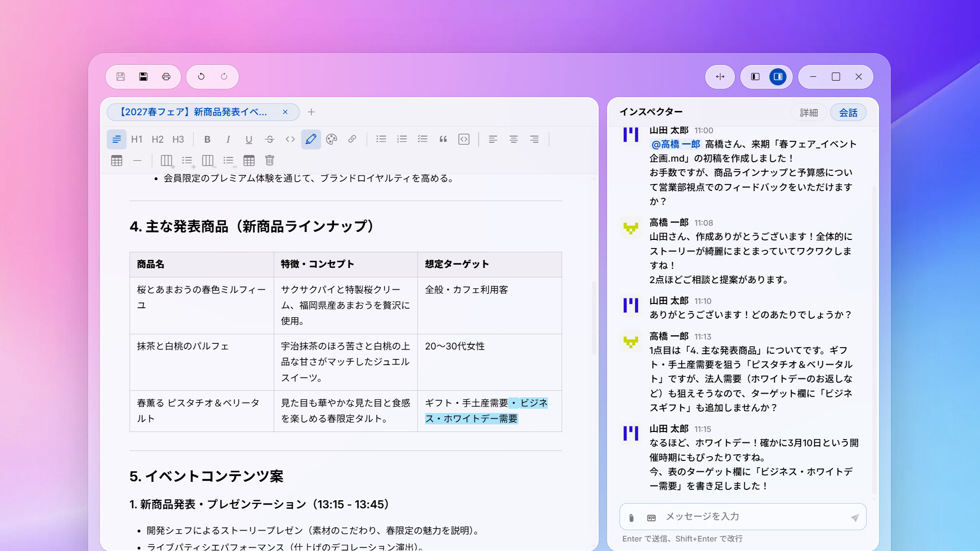This screenshot has height=551, width=980.
Task: Click the 20〜30代女性 cell
Action: point(490,362)
